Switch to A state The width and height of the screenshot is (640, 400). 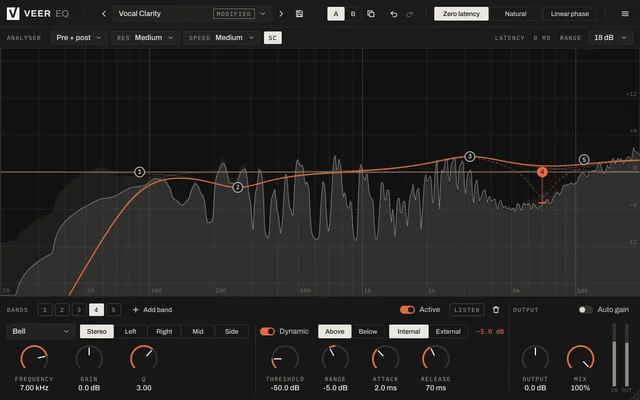336,14
